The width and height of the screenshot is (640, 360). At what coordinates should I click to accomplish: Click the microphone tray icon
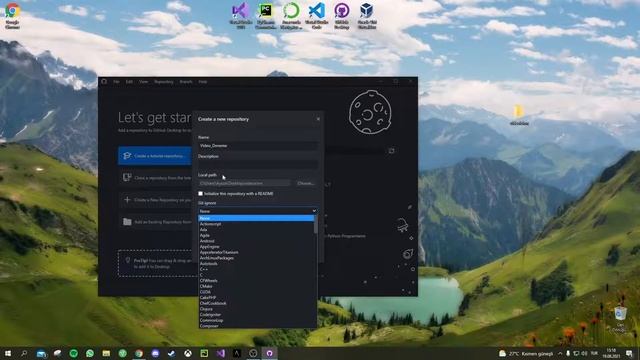pos(568,353)
